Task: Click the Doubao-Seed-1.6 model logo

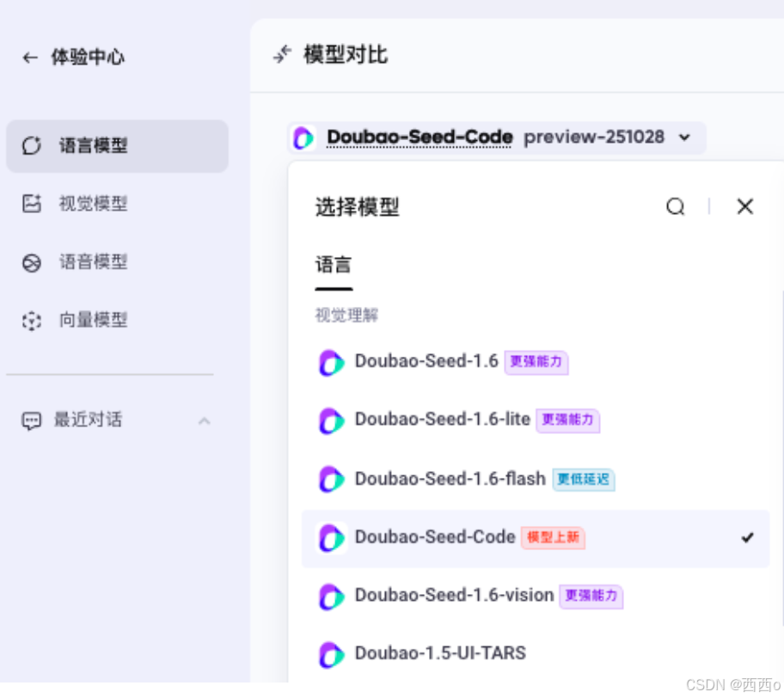Action: pos(332,363)
